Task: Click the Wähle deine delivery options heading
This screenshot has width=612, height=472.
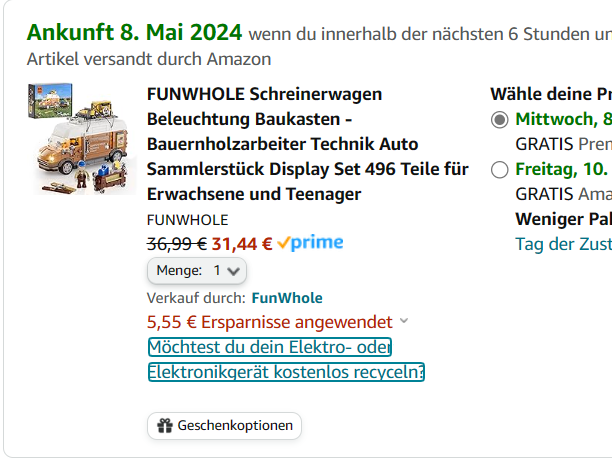Action: (550, 94)
